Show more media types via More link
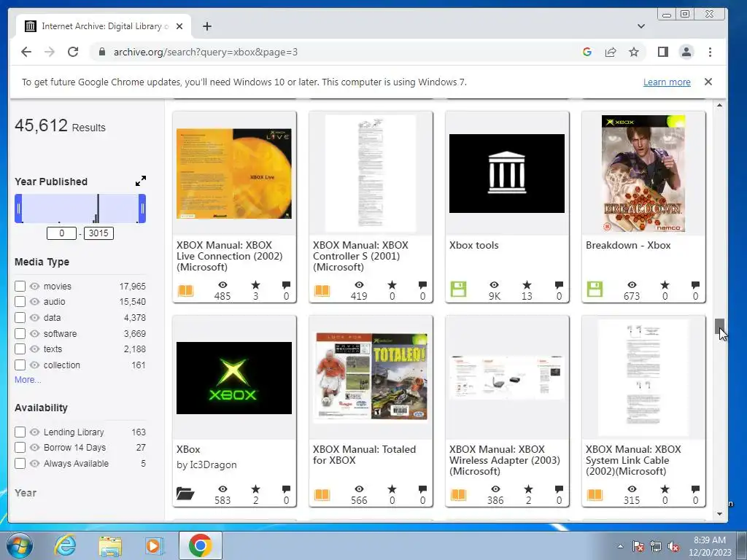 coord(28,379)
